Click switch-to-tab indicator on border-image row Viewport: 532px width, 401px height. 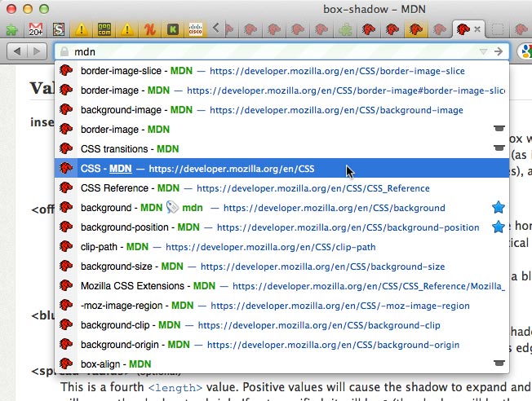[x=499, y=128]
